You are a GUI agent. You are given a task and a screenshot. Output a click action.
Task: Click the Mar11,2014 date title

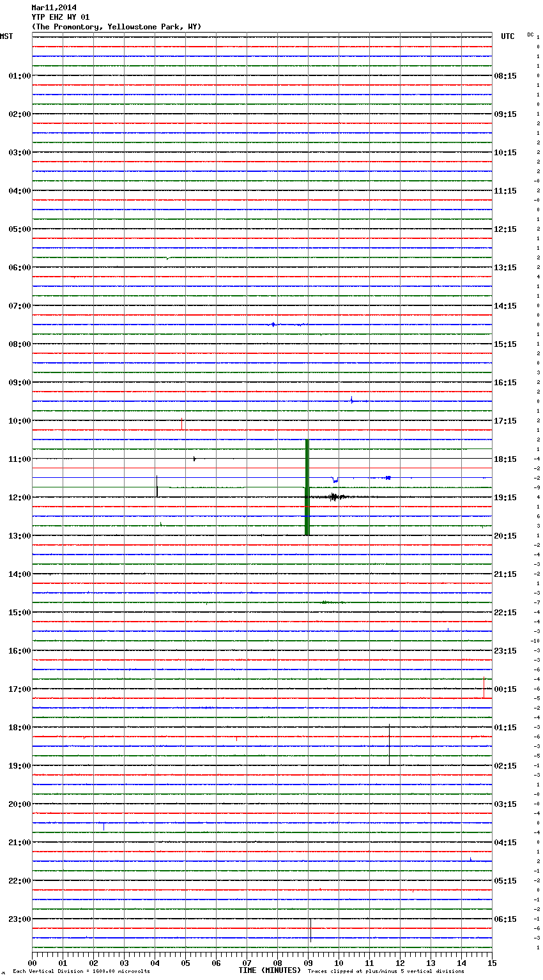tap(54, 8)
